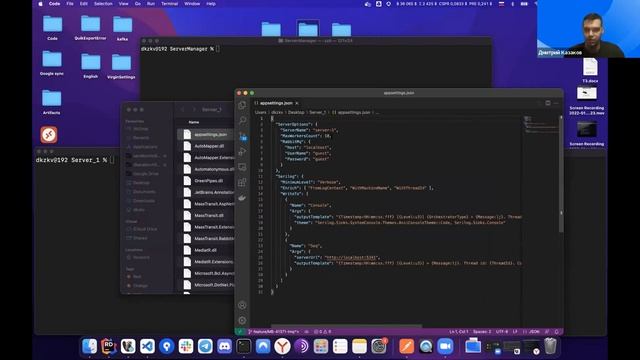This screenshot has width=640, height=360.
Task: Open System Preferences from the Dock
Action: [379, 346]
